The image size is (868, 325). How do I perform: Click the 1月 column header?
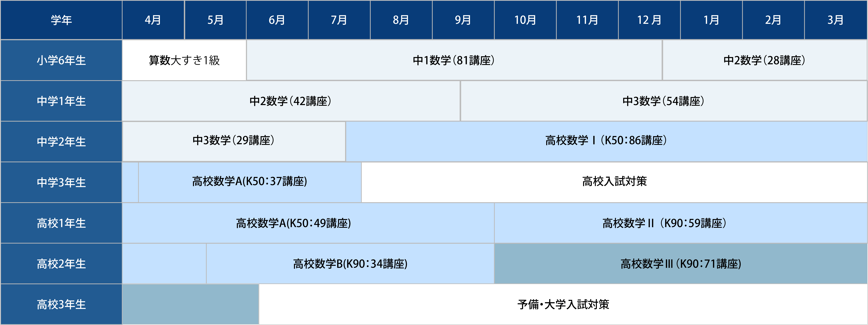coord(711,20)
